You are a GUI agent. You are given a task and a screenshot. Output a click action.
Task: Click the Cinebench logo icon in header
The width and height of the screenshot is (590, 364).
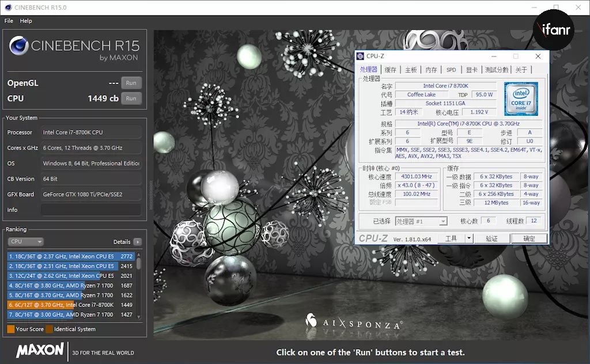pos(19,46)
